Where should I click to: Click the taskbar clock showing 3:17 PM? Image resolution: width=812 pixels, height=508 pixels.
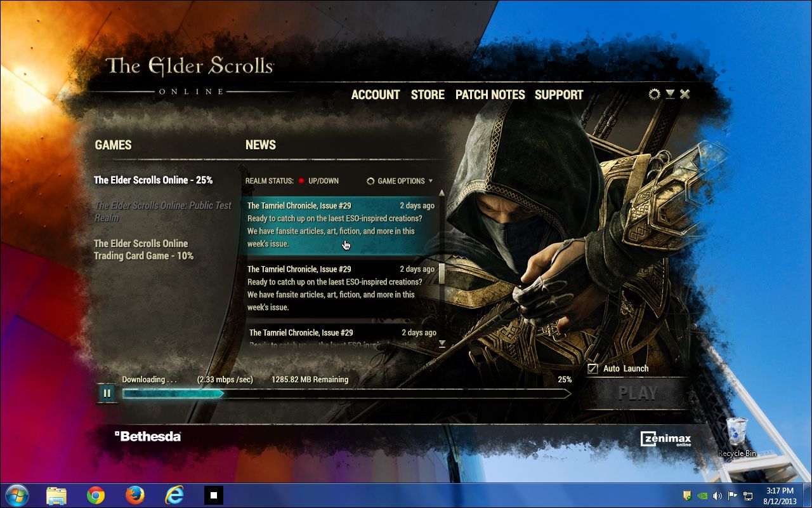coord(780,495)
